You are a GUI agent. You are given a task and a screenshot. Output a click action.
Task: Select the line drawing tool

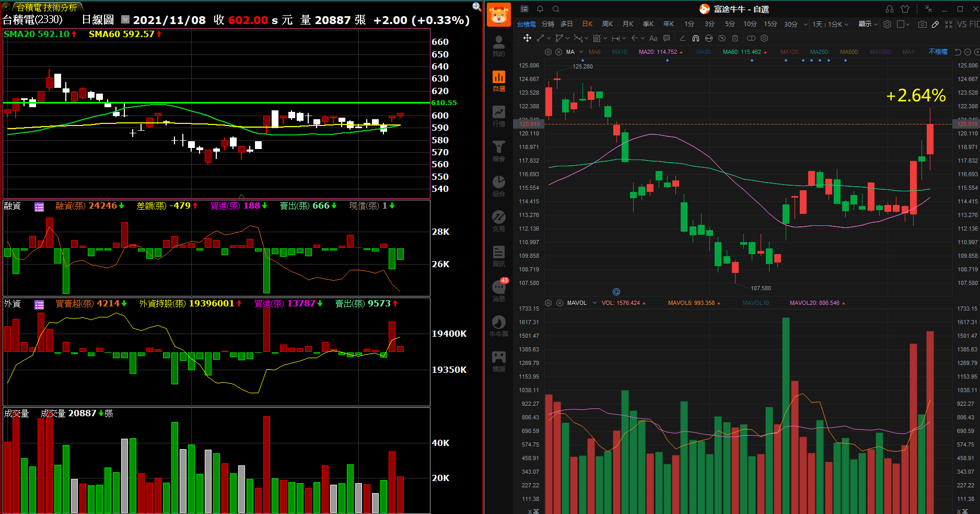tap(541, 38)
